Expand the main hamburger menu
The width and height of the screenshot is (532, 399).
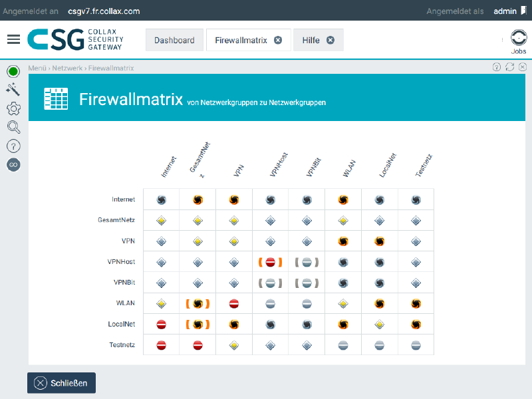(x=13, y=39)
